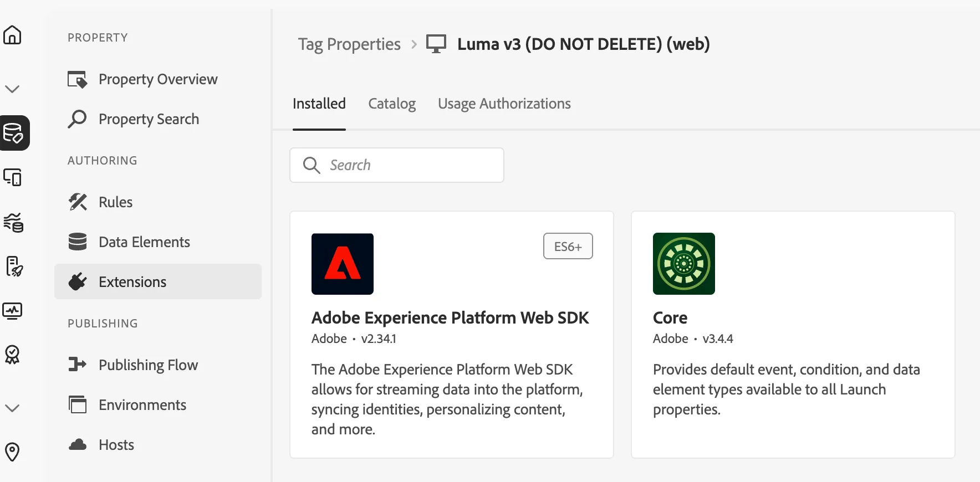Click the Luma v3 (DO NOT DELETE) (web) title
Screen dimensions: 980x482
pos(584,44)
